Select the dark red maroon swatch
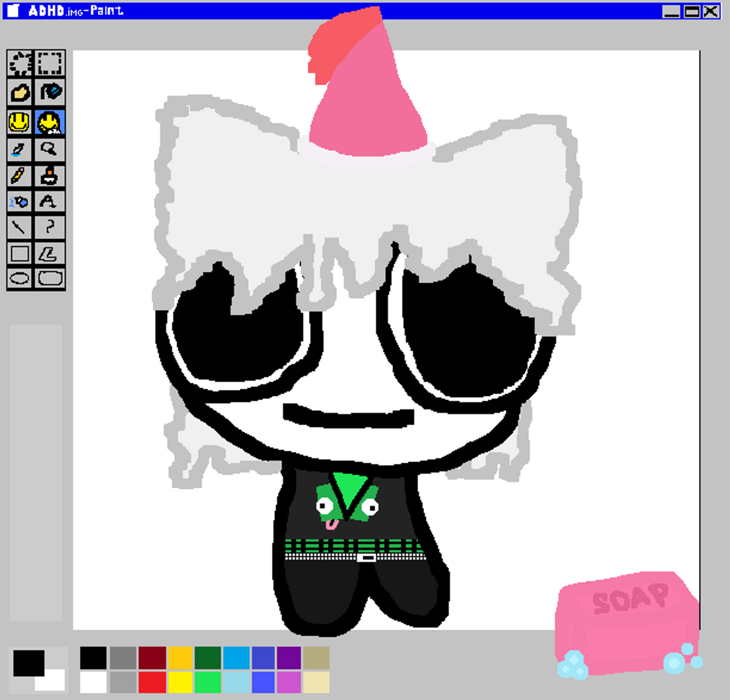This screenshot has width=730, height=700. [152, 657]
